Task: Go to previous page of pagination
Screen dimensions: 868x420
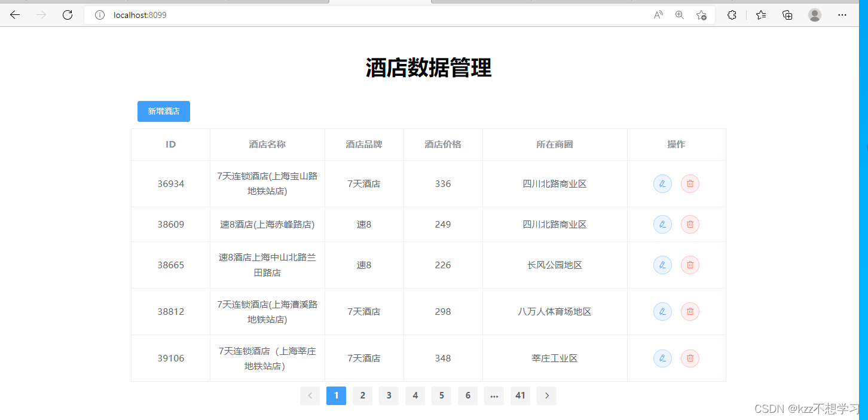Action: [x=310, y=396]
